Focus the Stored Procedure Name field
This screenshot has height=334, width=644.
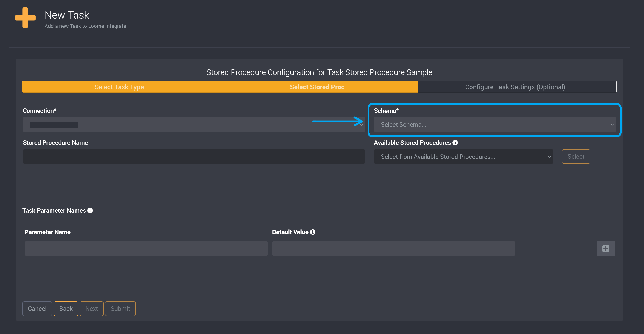click(x=194, y=157)
